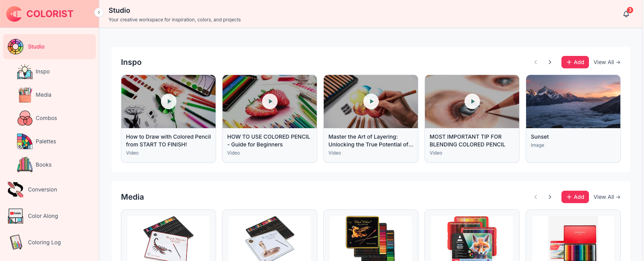The width and height of the screenshot is (644, 261).
Task: Go to next Inspo items with right chevron
Action: tap(550, 62)
